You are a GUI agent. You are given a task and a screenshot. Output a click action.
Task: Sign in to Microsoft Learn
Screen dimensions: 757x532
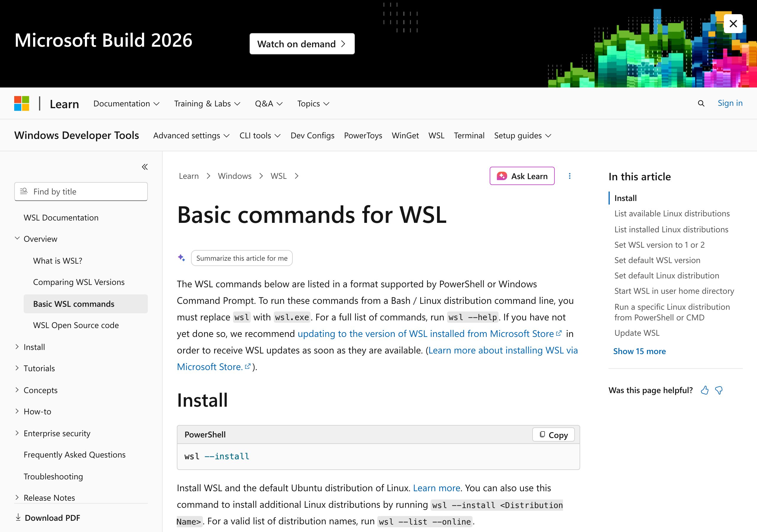point(730,103)
